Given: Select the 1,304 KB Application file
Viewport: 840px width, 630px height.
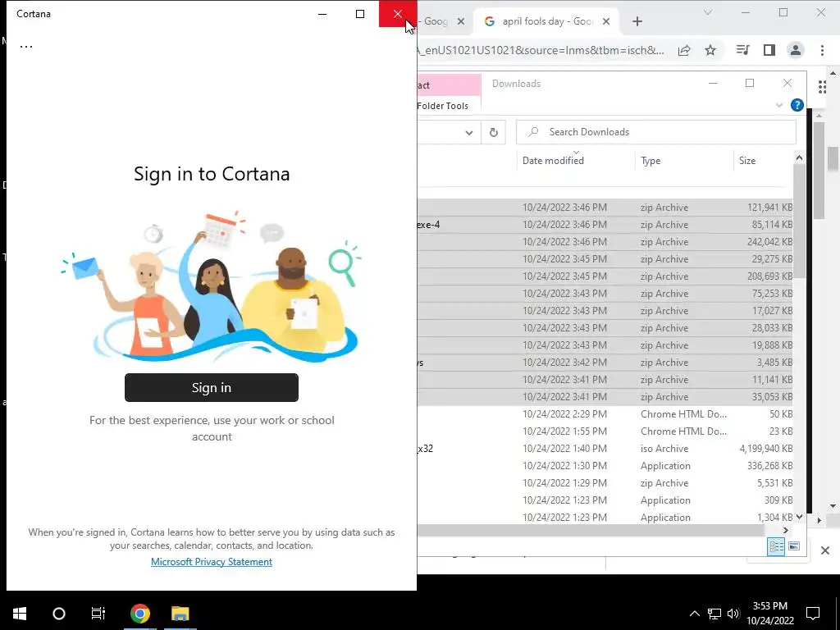Looking at the screenshot, I should coord(605,517).
